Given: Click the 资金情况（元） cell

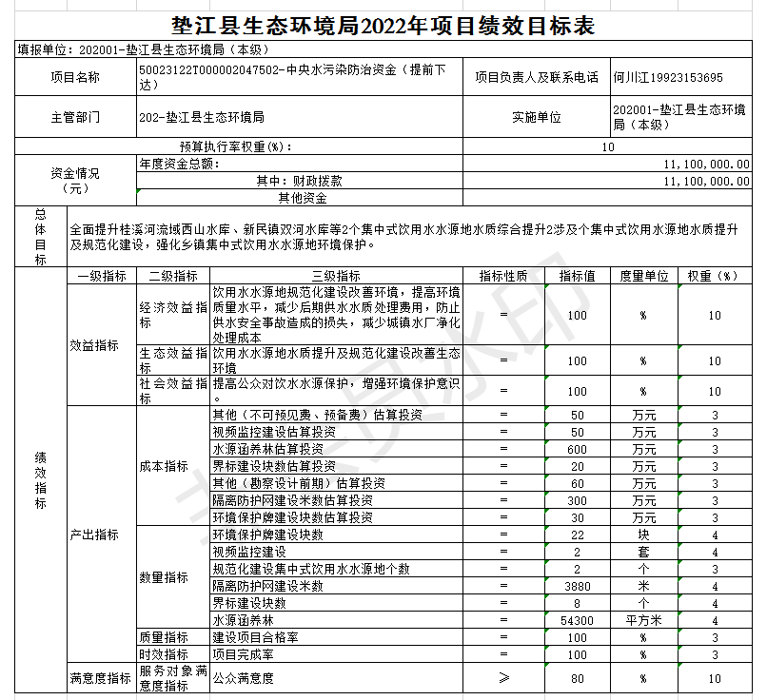Looking at the screenshot, I should point(75,181).
